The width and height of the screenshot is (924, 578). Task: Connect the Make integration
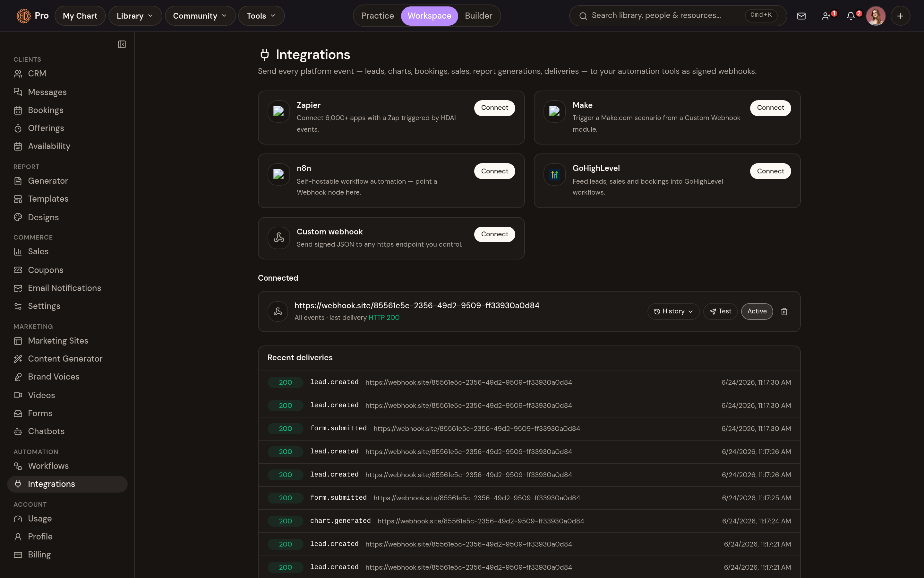pos(770,108)
